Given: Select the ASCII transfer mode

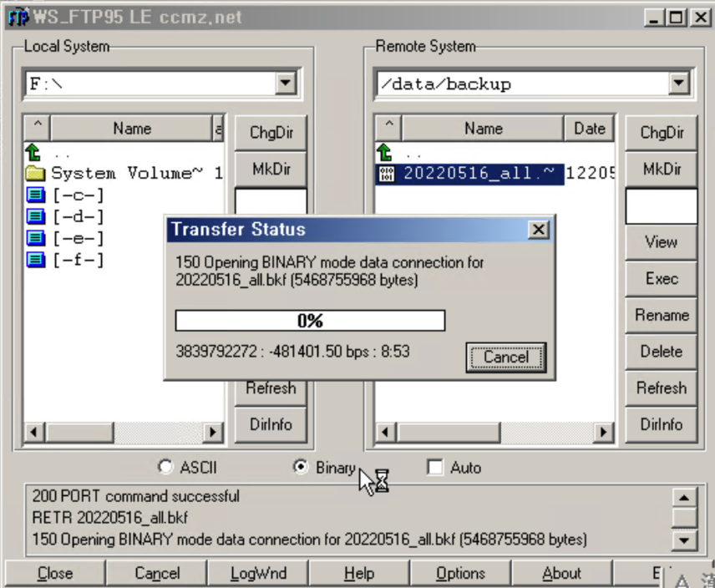Looking at the screenshot, I should tap(165, 467).
